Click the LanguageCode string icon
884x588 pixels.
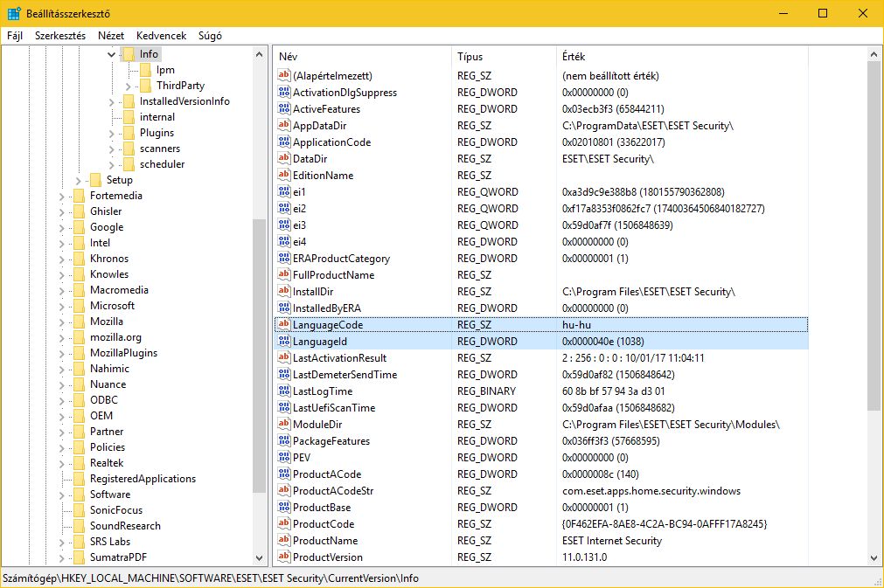pyautogui.click(x=284, y=324)
